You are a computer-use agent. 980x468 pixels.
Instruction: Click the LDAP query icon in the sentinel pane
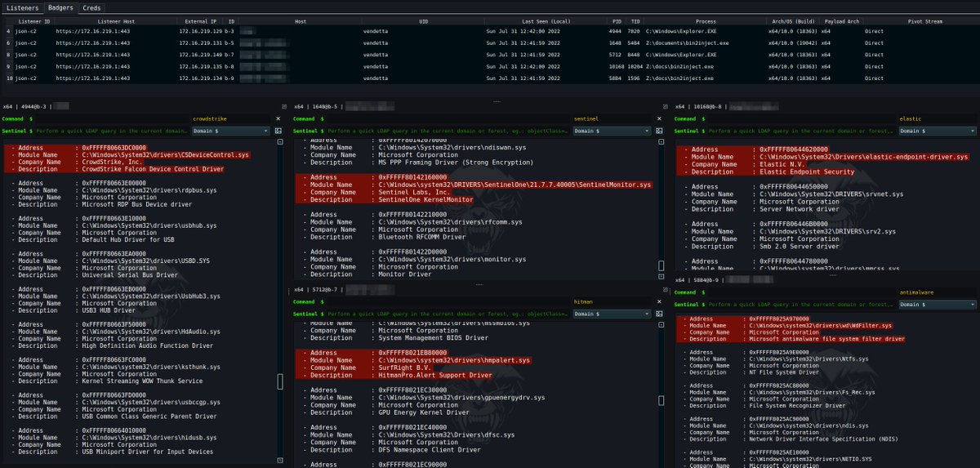click(659, 131)
